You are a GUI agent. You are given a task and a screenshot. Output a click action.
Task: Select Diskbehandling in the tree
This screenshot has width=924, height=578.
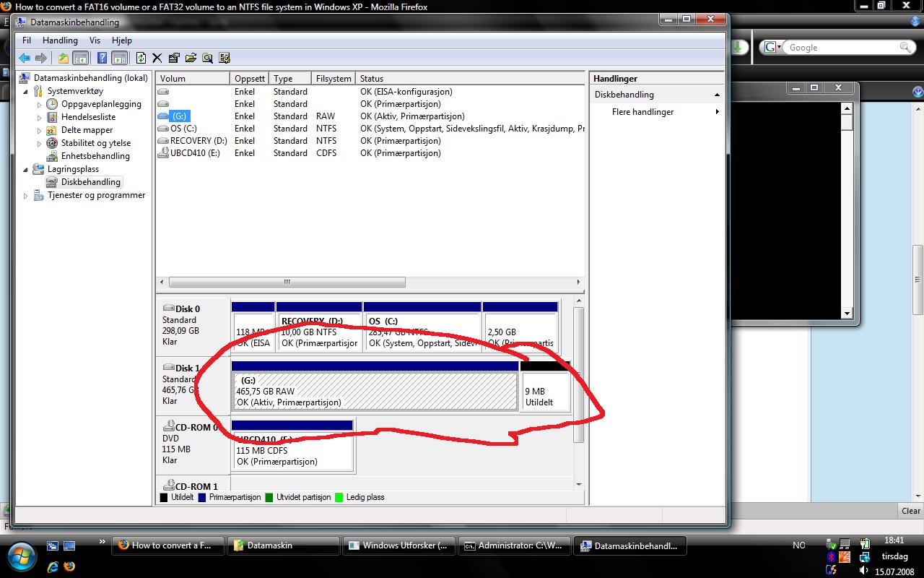(90, 182)
